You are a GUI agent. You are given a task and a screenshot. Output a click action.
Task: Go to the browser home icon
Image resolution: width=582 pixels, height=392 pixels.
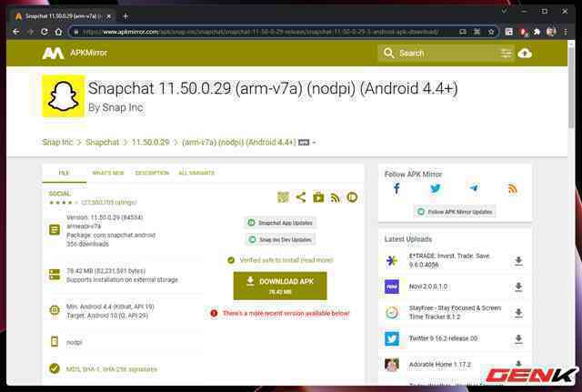click(58, 32)
